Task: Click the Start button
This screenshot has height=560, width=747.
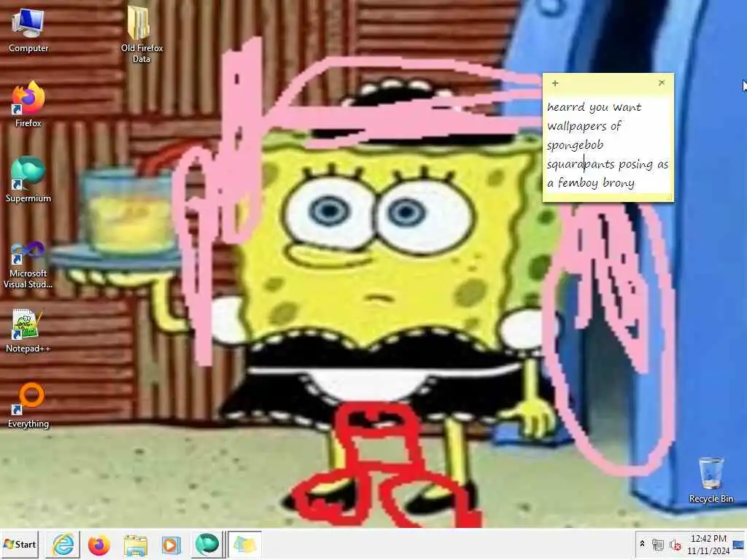Action: tap(20, 544)
